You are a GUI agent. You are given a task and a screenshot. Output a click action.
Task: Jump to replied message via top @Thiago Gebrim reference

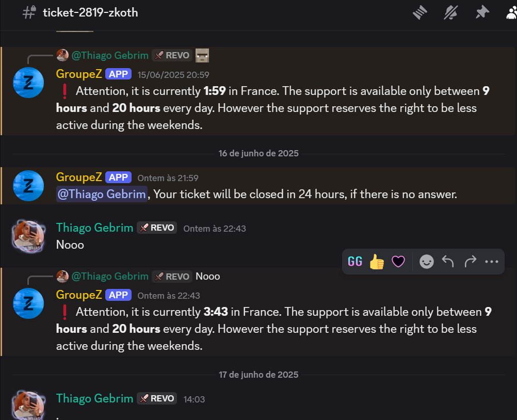110,55
